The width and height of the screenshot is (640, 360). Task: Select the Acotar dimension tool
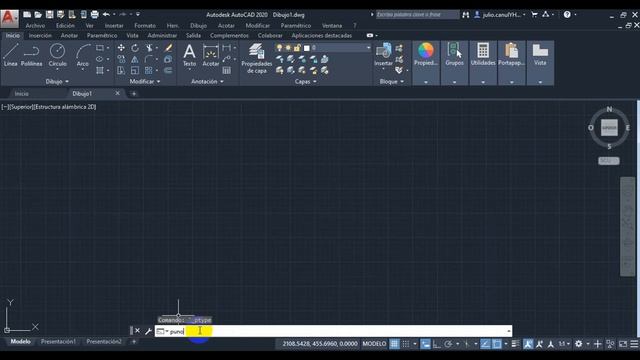coord(211,55)
